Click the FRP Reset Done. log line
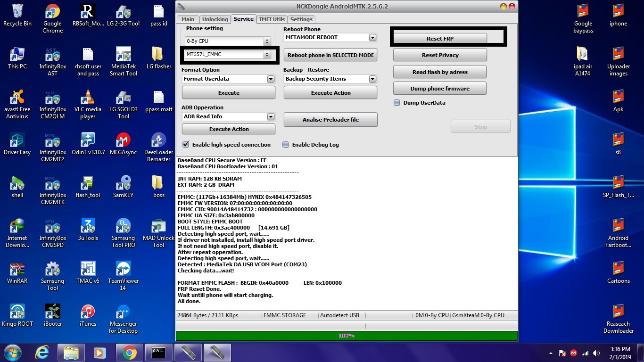 point(199,289)
